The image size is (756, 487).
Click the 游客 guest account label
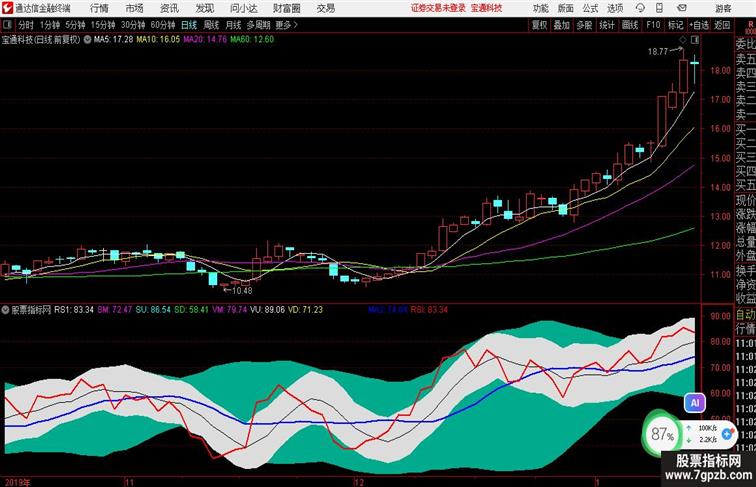tap(723, 8)
